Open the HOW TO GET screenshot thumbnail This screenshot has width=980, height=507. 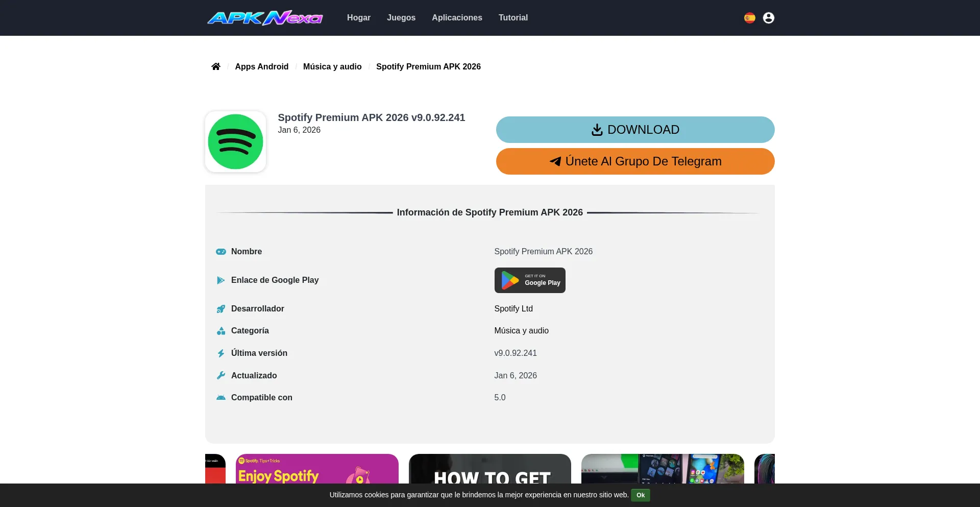490,469
